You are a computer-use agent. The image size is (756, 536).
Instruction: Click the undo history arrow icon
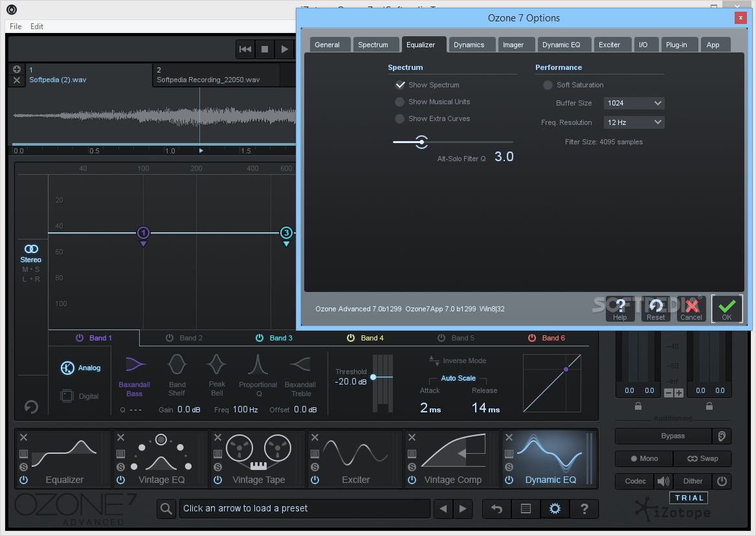[x=496, y=509]
